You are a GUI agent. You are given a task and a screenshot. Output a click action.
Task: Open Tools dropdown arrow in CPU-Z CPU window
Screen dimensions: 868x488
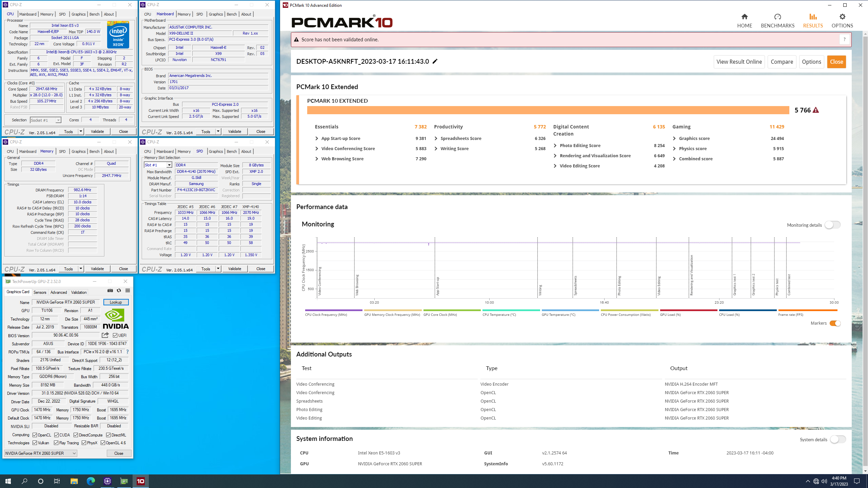pos(81,131)
